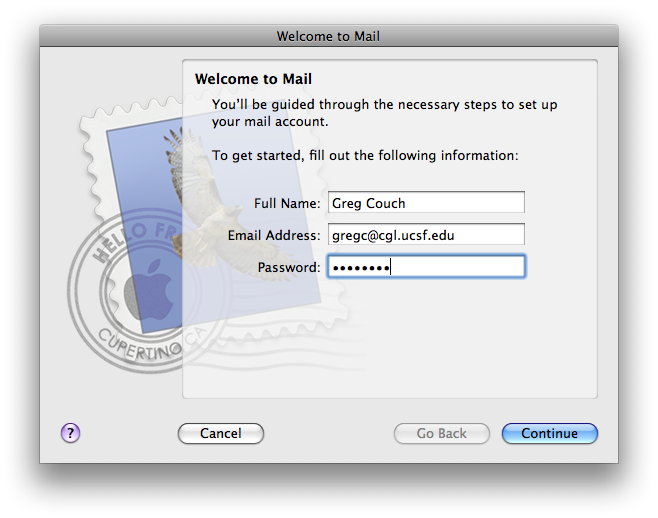Select the Password input field

(x=426, y=267)
